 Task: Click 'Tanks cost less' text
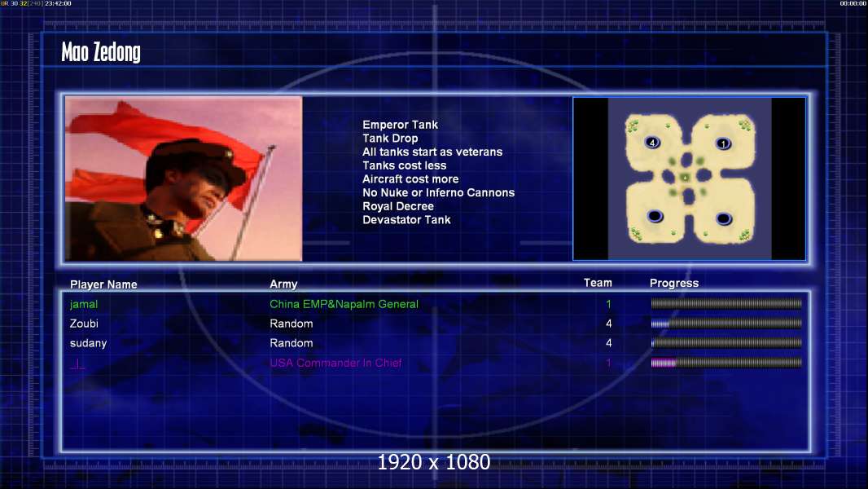pos(404,165)
